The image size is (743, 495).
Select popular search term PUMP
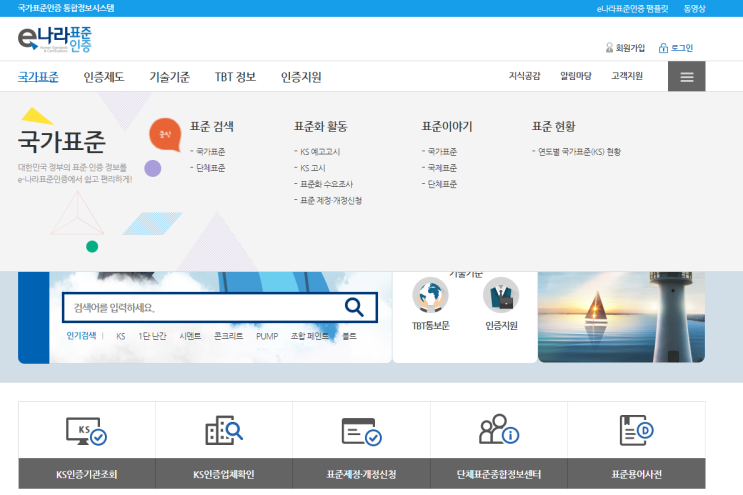click(x=267, y=336)
